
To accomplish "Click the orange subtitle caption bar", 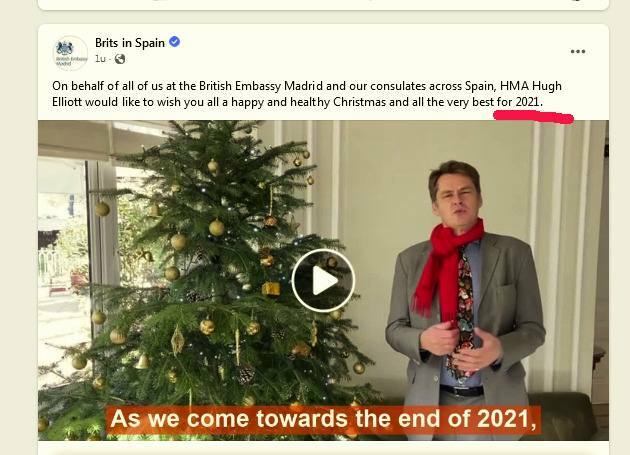I will point(323,419).
